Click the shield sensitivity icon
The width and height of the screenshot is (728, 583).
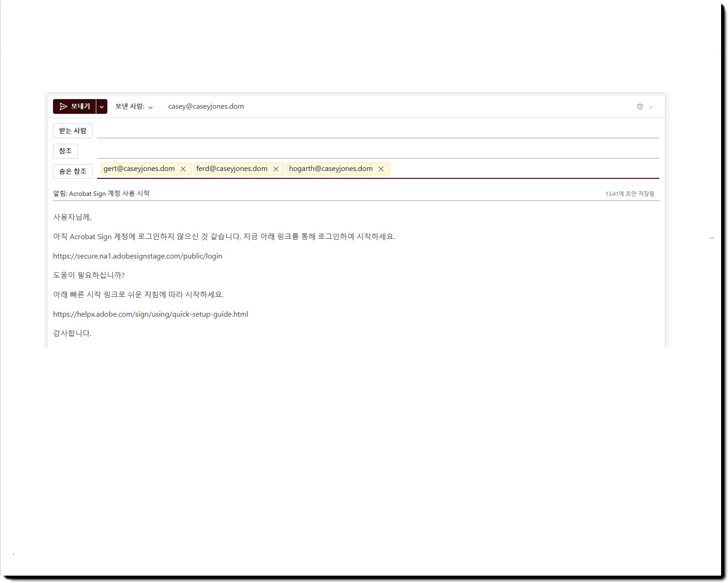[640, 106]
